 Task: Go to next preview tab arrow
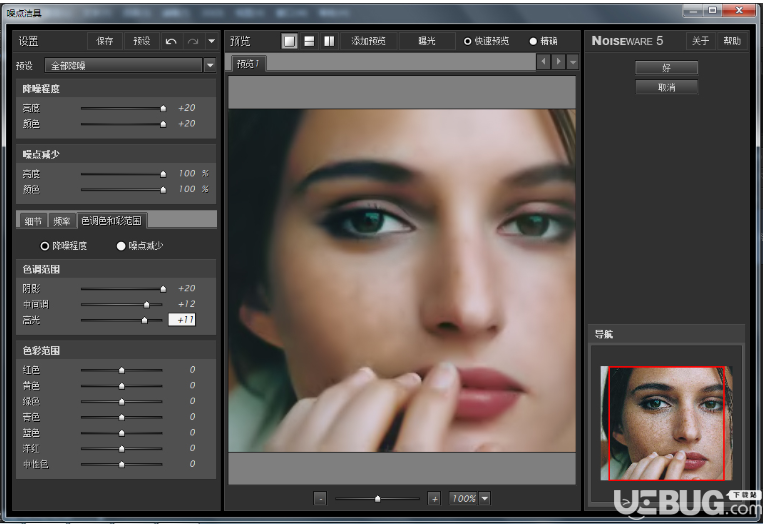[x=559, y=62]
